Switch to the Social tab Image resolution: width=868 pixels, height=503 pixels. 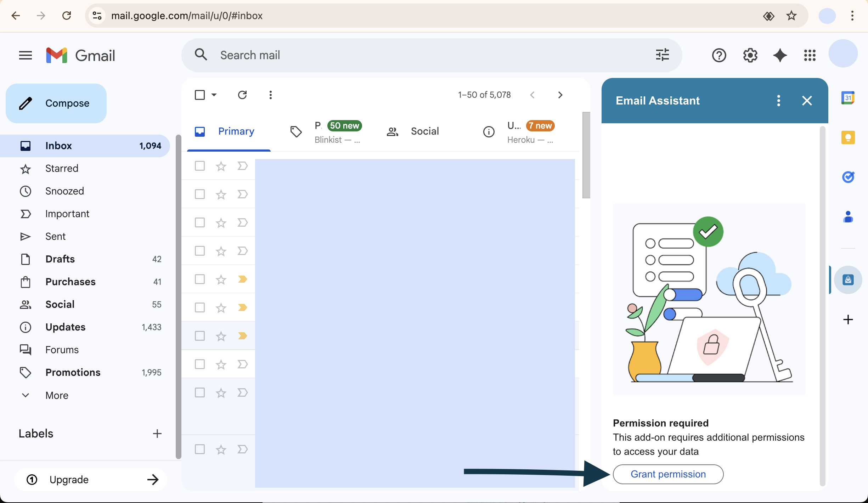tap(424, 131)
